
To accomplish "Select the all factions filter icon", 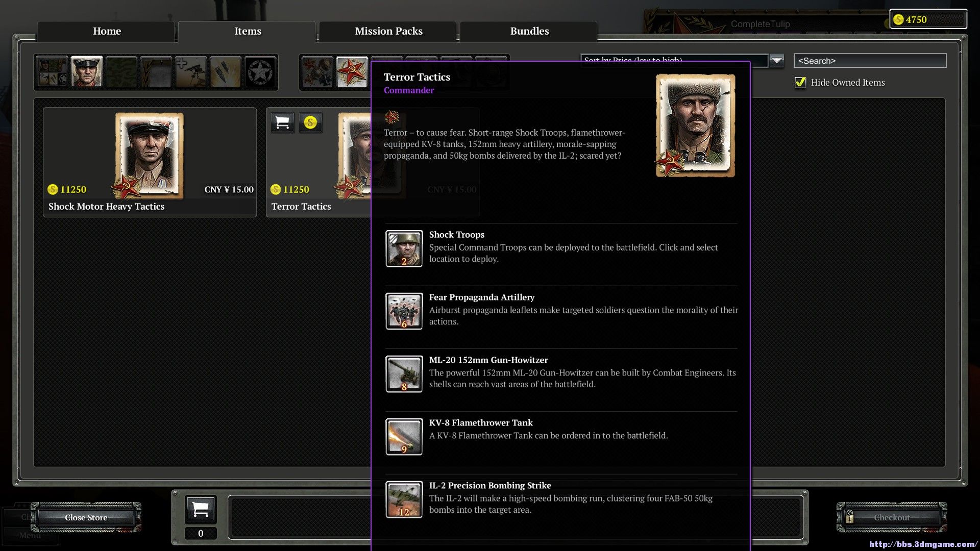I will [317, 72].
